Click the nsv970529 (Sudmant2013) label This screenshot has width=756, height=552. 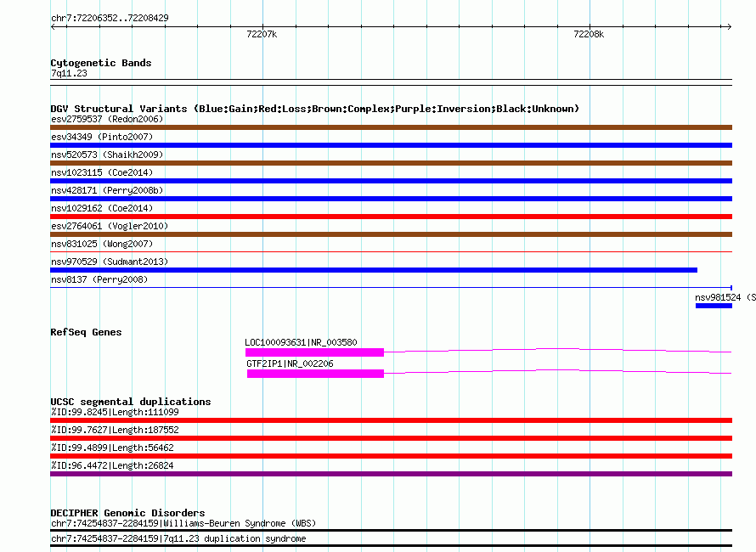click(110, 262)
